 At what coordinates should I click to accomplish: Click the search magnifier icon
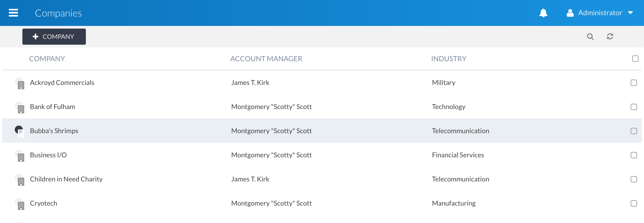590,37
